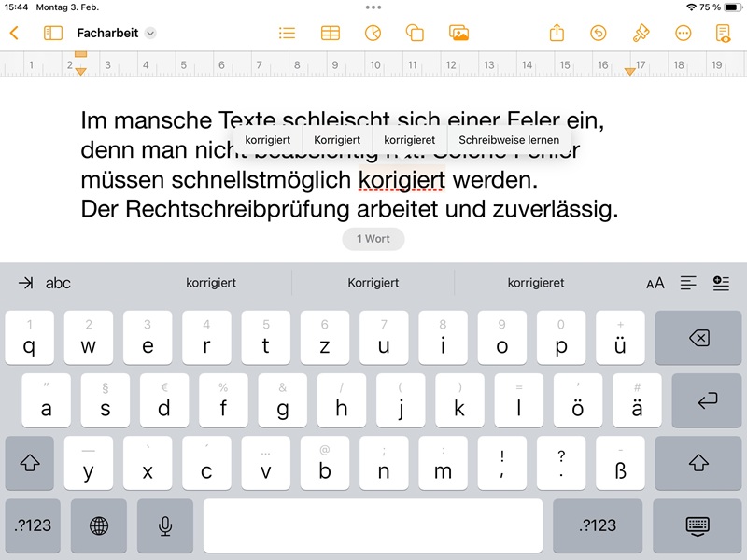This screenshot has width=747, height=560.
Task: Tap the word 'Rechtschreibprüfung' in the text
Action: point(238,209)
